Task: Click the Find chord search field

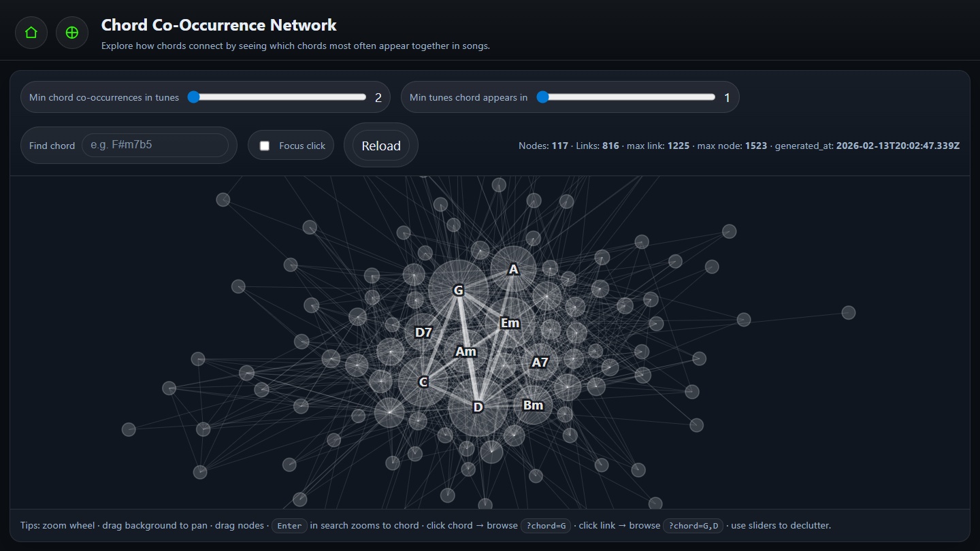Action: pos(157,145)
